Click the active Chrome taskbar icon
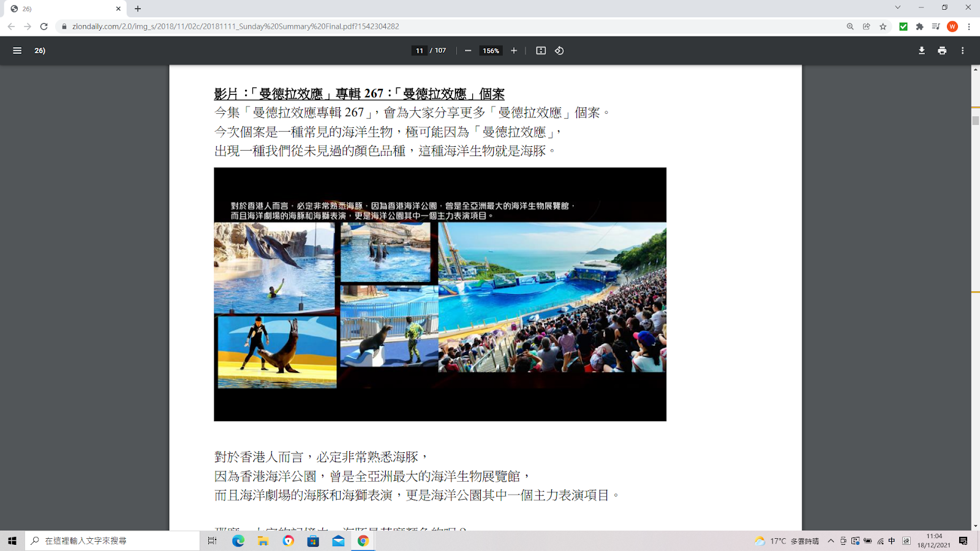 pyautogui.click(x=363, y=541)
